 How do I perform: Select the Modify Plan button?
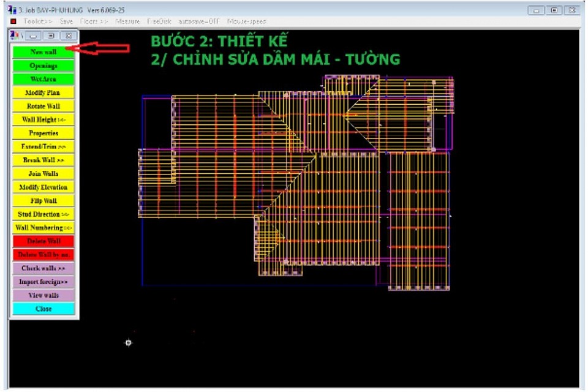pyautogui.click(x=43, y=92)
